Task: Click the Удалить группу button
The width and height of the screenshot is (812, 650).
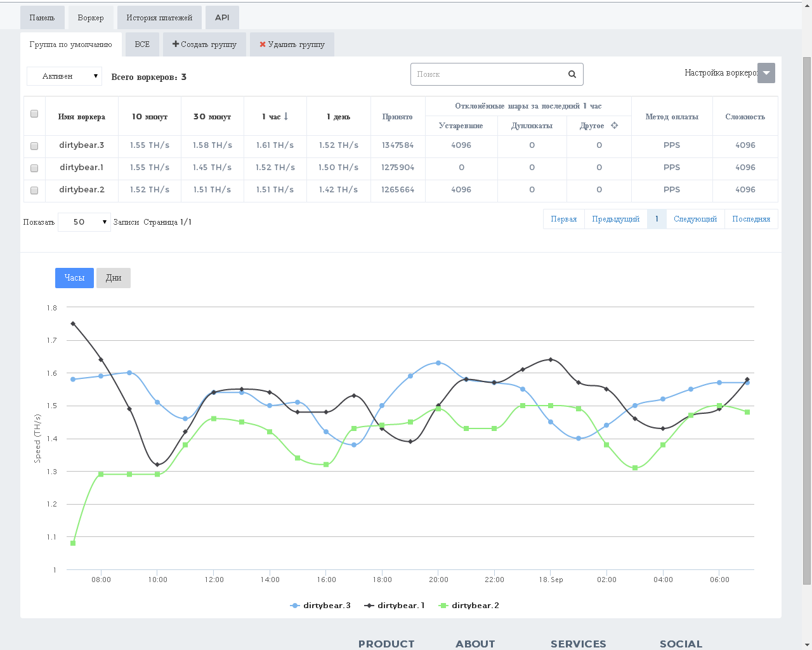Action: pyautogui.click(x=292, y=44)
